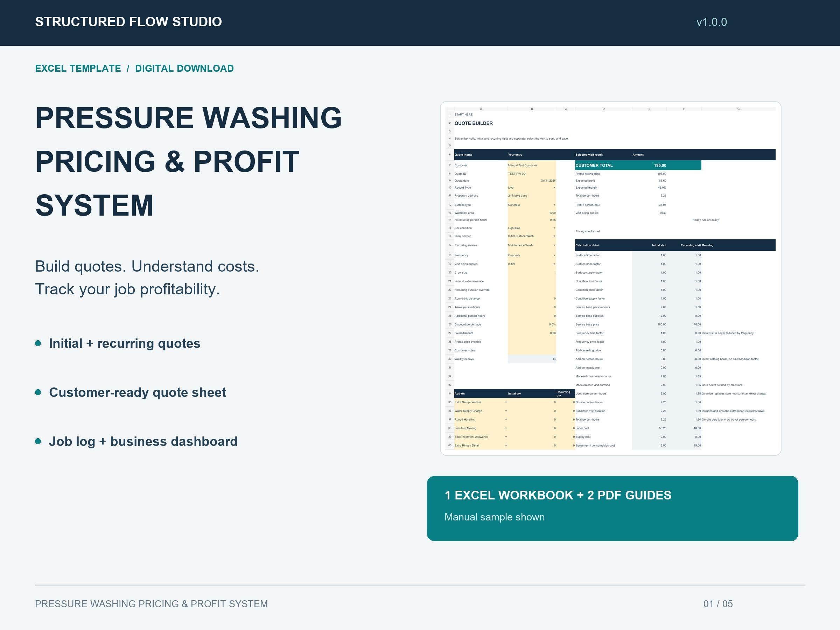Open the Surface type dropdown arrow
840x630 pixels.
point(554,205)
